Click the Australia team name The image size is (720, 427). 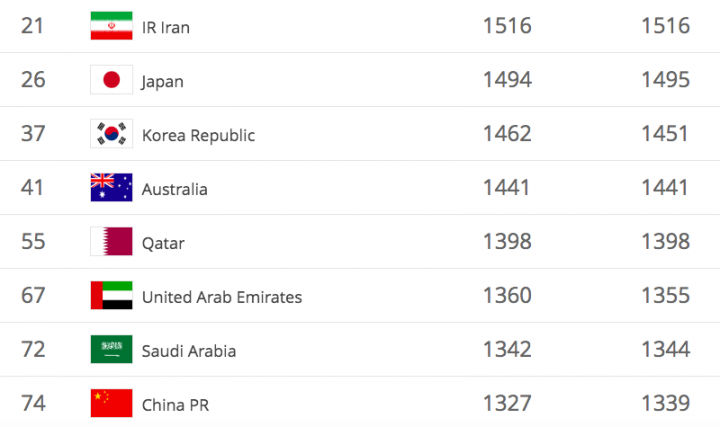[175, 189]
